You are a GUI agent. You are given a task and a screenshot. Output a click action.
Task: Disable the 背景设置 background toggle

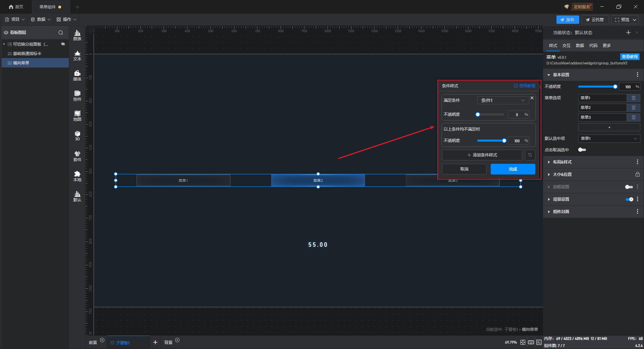click(629, 199)
